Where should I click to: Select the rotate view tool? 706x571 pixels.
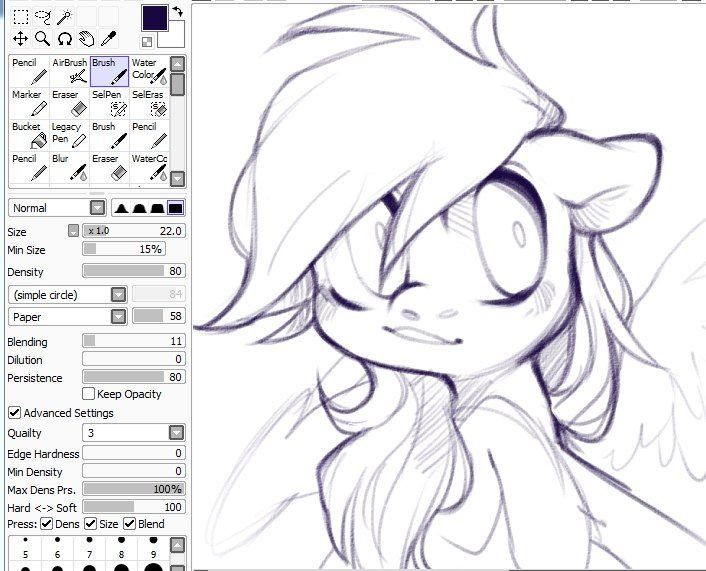tap(65, 39)
